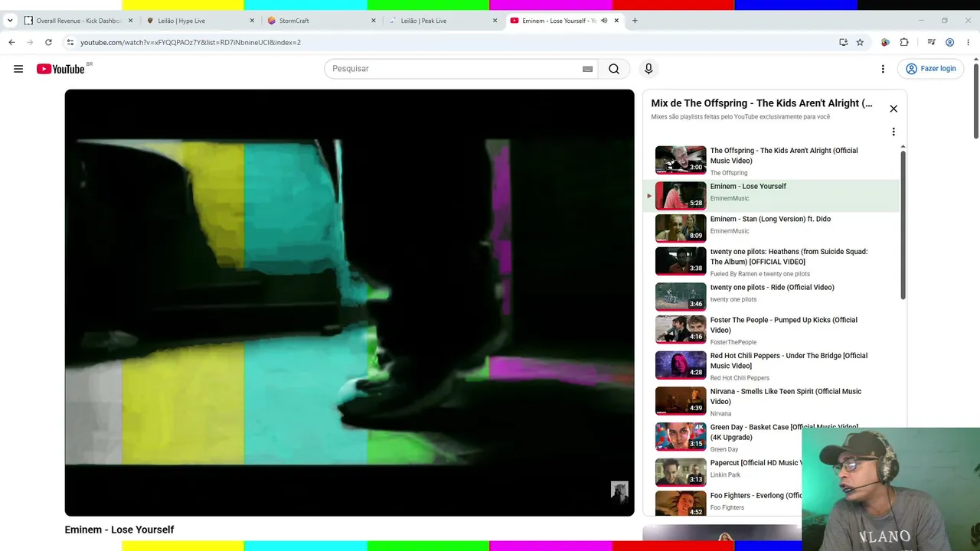This screenshot has width=980, height=551.
Task: Expand the tab search dropdown
Action: pos(10,21)
